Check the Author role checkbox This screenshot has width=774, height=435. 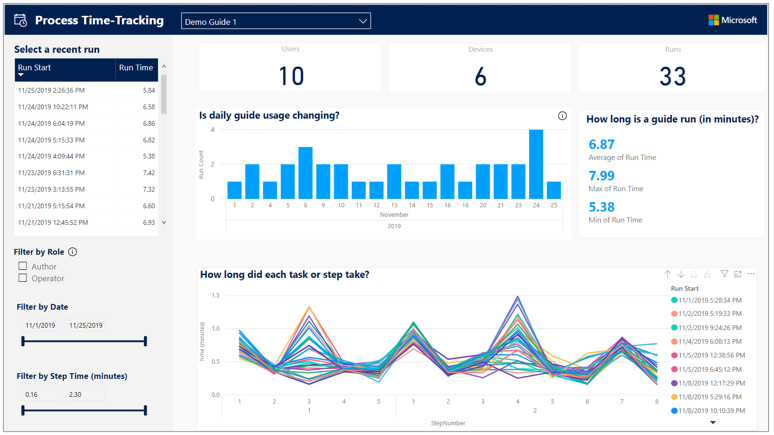(x=23, y=266)
